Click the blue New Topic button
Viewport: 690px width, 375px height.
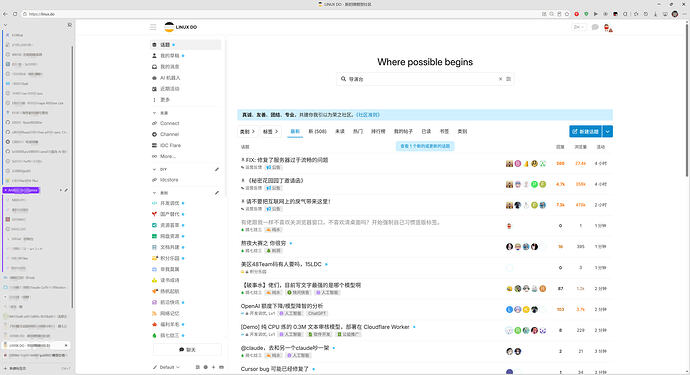pos(586,131)
